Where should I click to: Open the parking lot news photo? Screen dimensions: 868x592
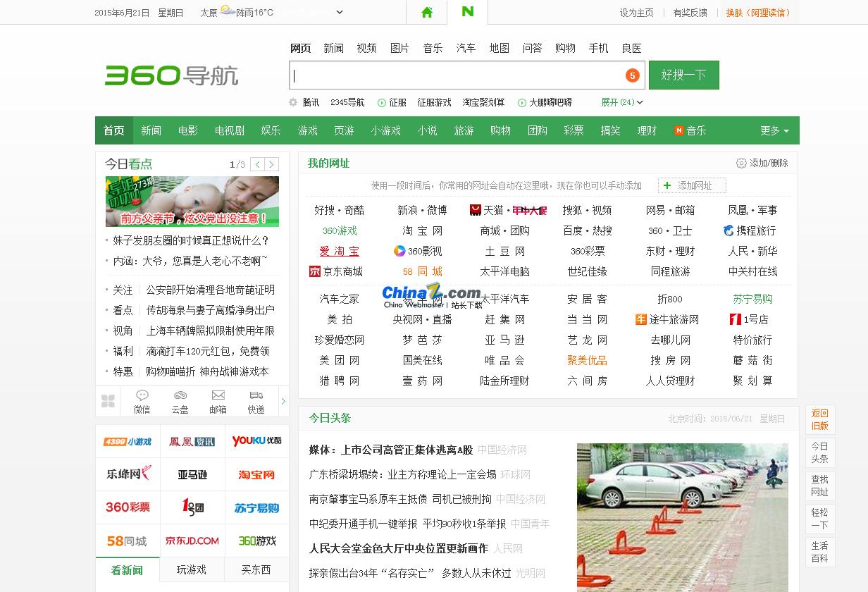tap(682, 517)
